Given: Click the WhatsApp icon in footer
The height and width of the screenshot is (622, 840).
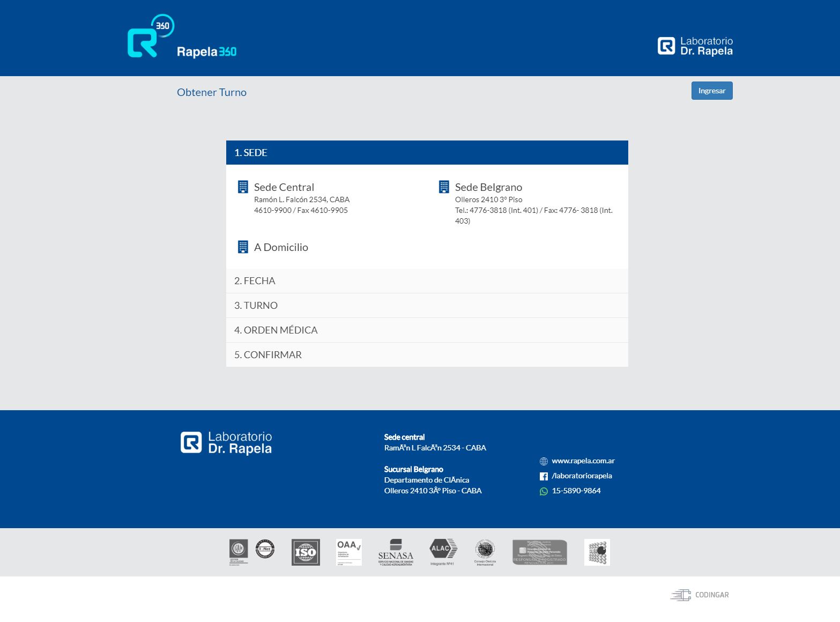Looking at the screenshot, I should tap(544, 491).
